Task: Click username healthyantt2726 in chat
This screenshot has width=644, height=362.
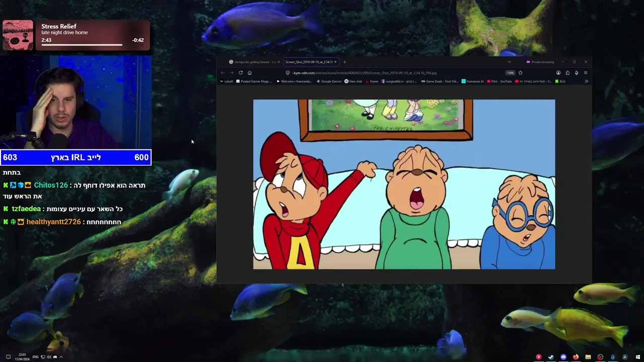Action: click(53, 222)
